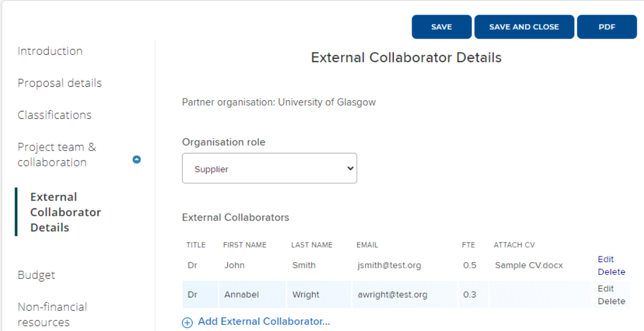Viewport: 644px width, 331px height.
Task: Select Classifications in the sidebar
Action: pyautogui.click(x=54, y=115)
